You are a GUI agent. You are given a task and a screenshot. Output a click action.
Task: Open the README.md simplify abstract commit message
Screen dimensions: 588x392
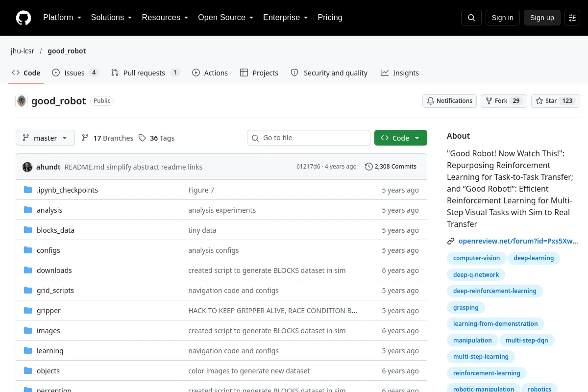[x=133, y=167]
